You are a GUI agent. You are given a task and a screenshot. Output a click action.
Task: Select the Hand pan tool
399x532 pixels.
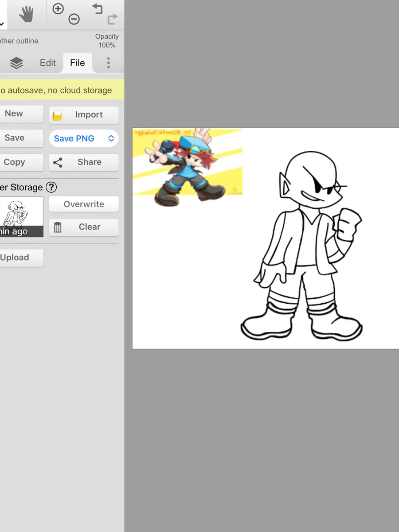[x=27, y=15]
